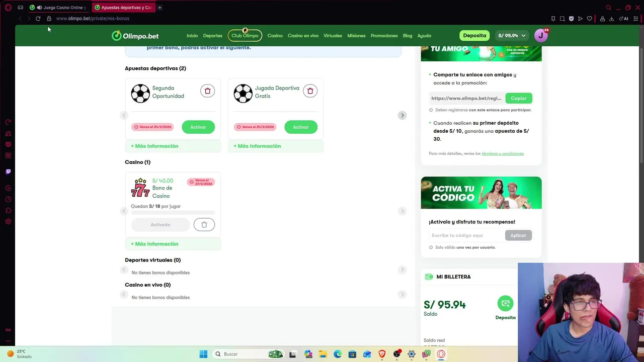Click next arrow in Casino bonus carousel
644x362 pixels.
(x=402, y=211)
